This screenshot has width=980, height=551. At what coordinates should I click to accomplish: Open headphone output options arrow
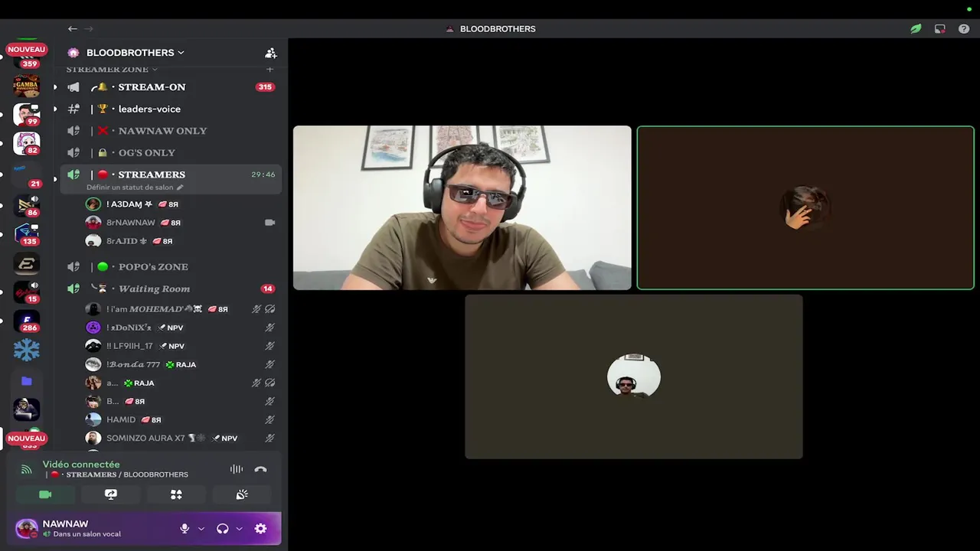coord(239,528)
